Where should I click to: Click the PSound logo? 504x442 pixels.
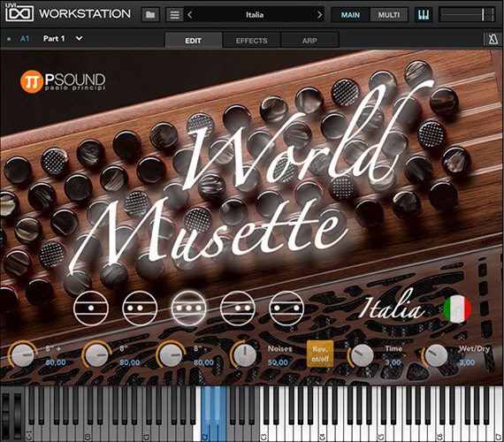tap(63, 81)
